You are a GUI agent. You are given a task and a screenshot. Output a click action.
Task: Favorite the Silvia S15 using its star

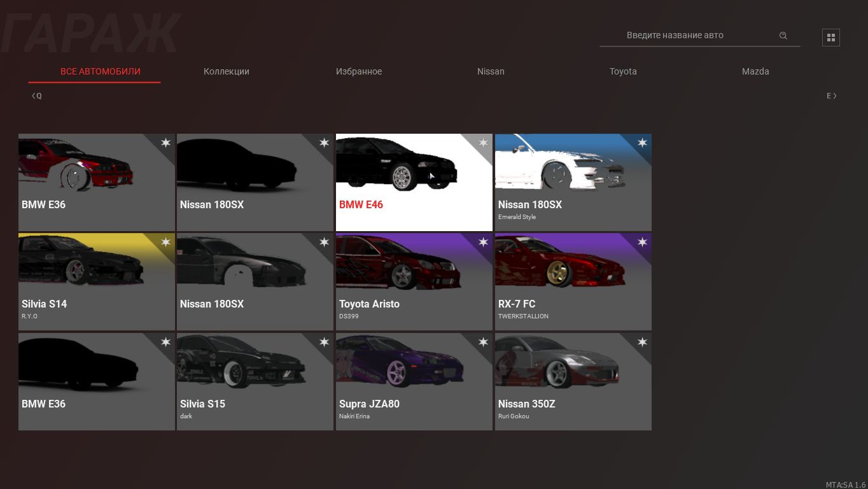point(324,342)
